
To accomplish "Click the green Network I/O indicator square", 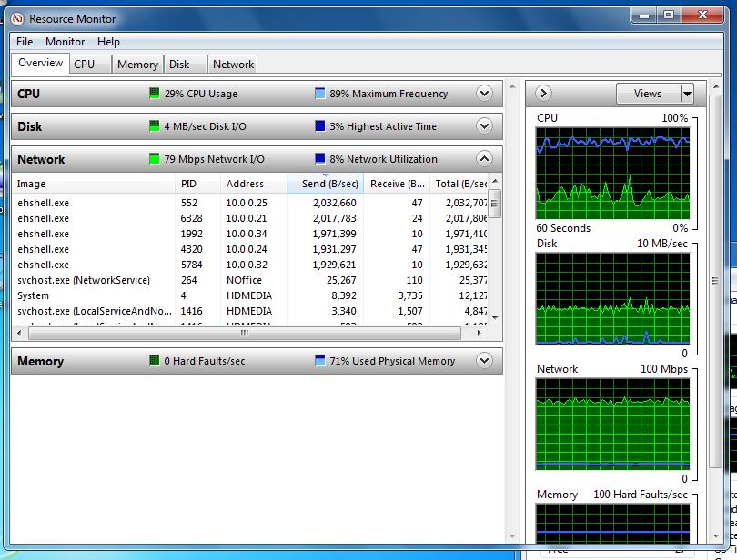I will point(154,159).
